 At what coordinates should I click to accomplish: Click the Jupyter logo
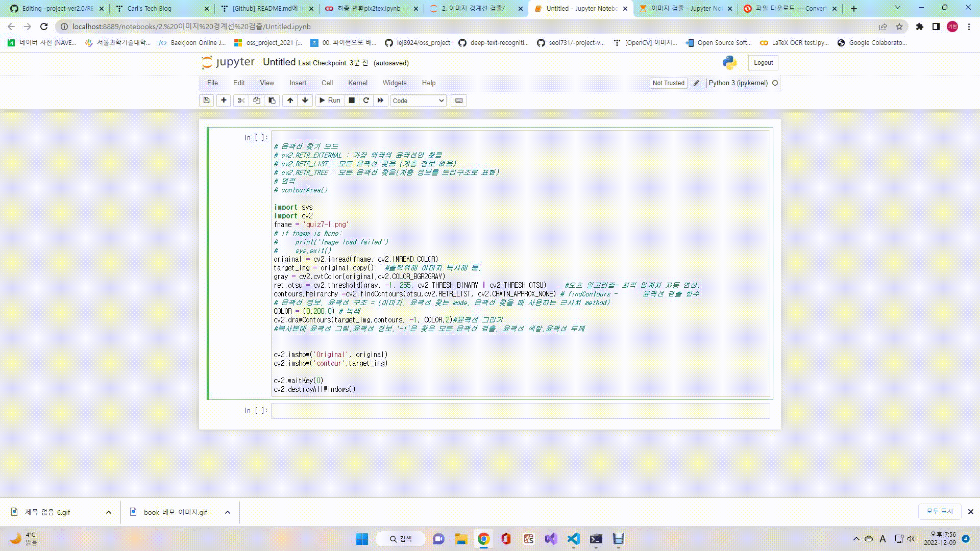tap(228, 62)
